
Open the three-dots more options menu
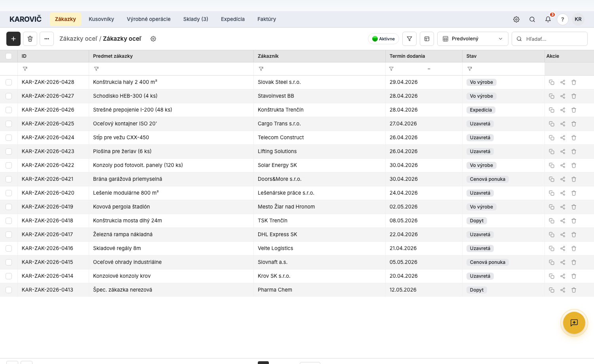[47, 39]
